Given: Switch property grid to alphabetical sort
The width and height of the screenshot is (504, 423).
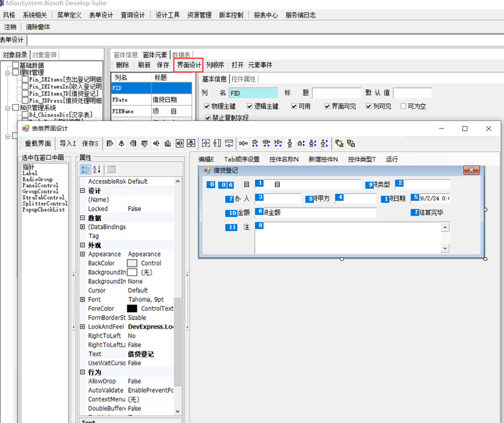Looking at the screenshot, I should 96,170.
